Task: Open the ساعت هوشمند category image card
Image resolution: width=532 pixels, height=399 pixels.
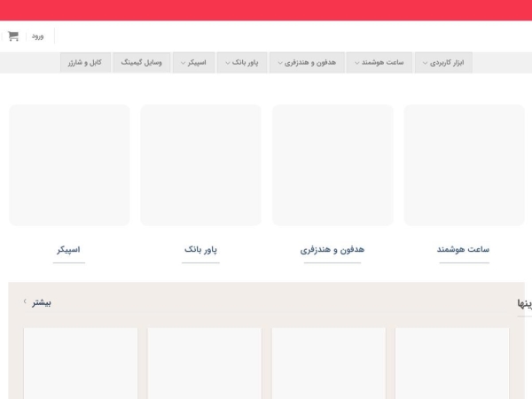Action: point(464,165)
